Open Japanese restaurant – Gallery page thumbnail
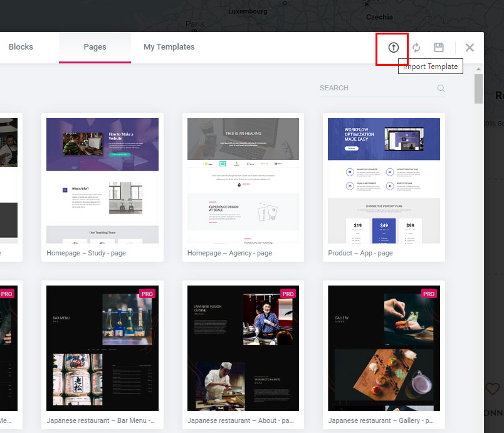The height and width of the screenshot is (433, 504). point(384,348)
